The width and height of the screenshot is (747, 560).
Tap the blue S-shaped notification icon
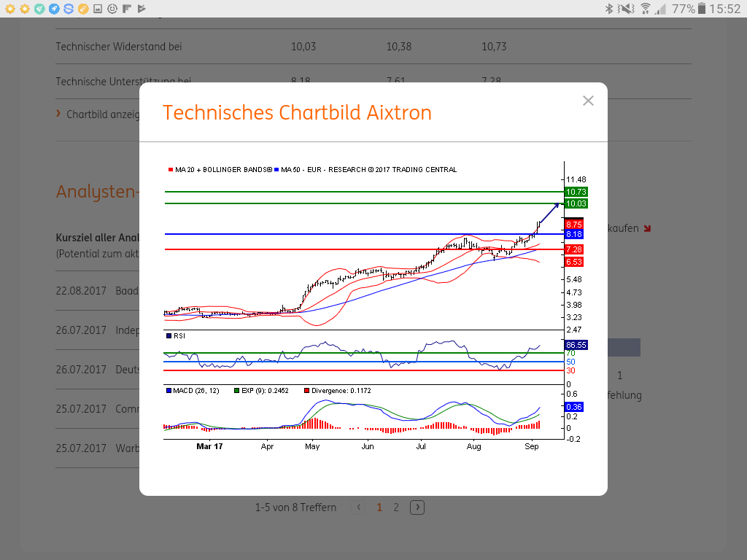[69, 9]
